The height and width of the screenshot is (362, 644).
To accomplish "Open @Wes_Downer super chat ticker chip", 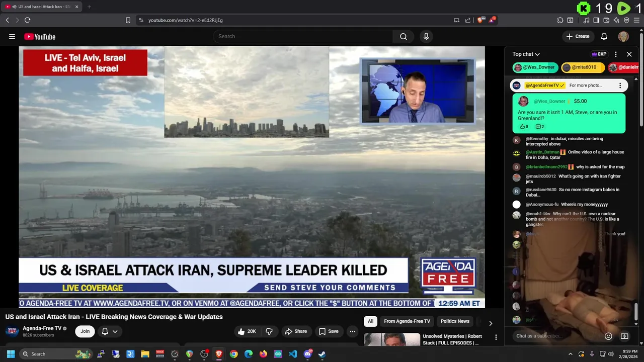I will click(535, 67).
